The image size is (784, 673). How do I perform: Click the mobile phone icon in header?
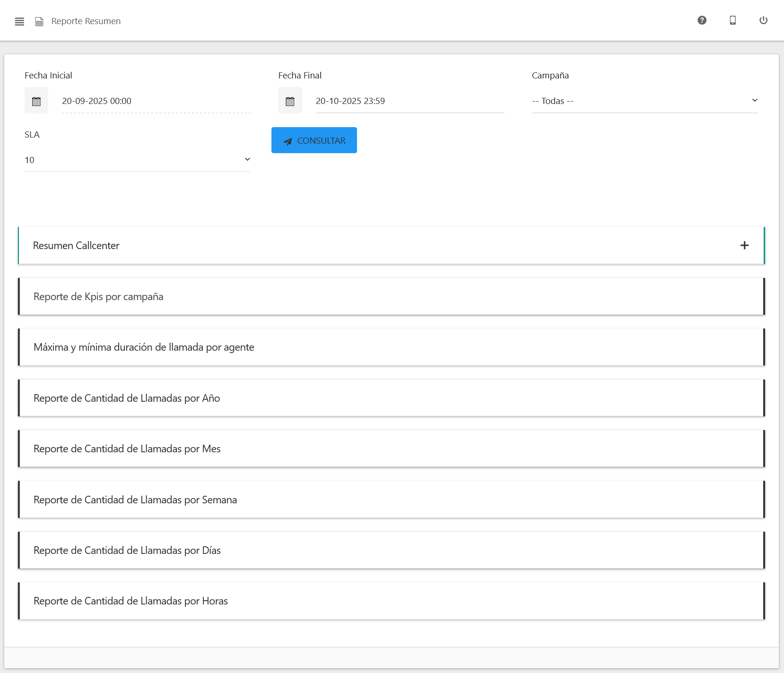point(732,20)
